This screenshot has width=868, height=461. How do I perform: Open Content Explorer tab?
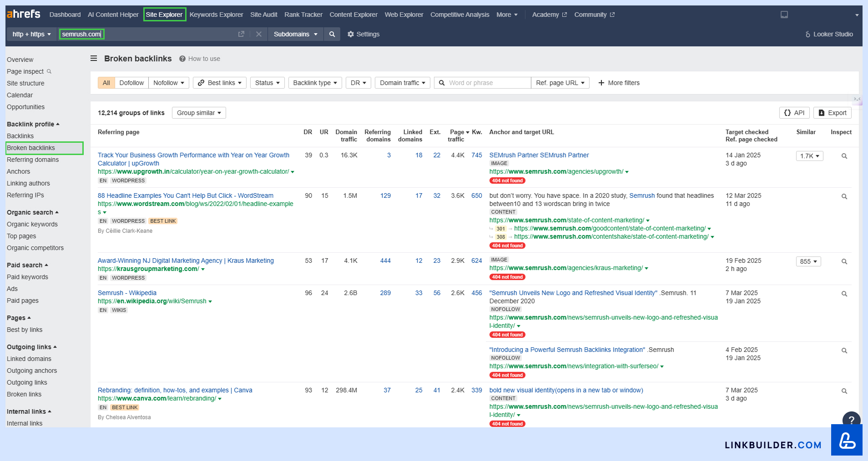[353, 15]
